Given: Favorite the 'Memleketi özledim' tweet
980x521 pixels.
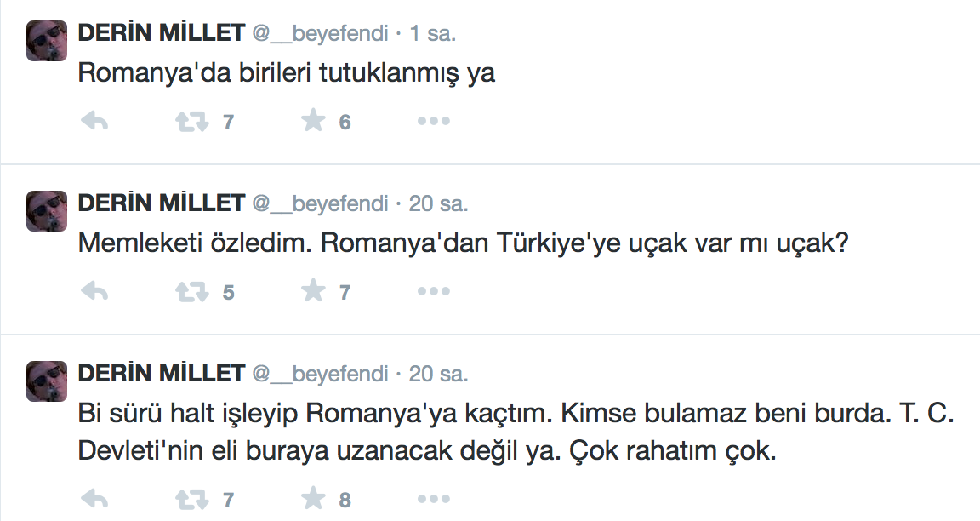Looking at the screenshot, I should pyautogui.click(x=314, y=292).
